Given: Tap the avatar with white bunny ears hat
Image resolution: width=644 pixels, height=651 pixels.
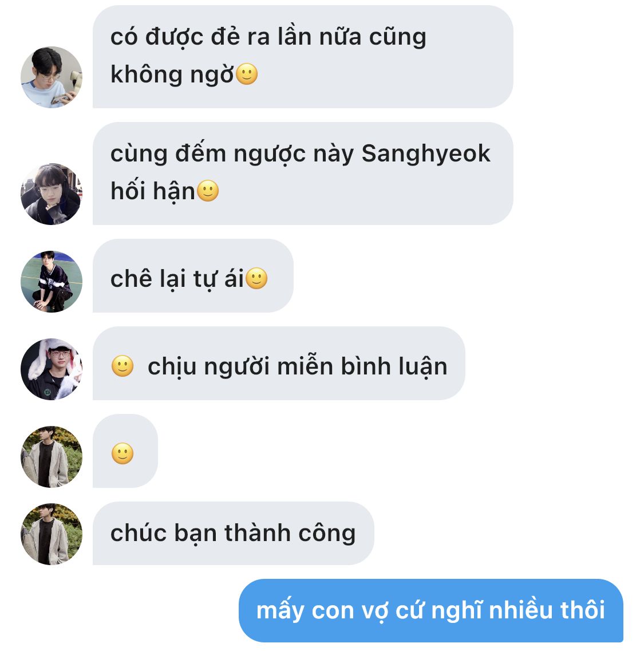Looking at the screenshot, I should pos(52,369).
